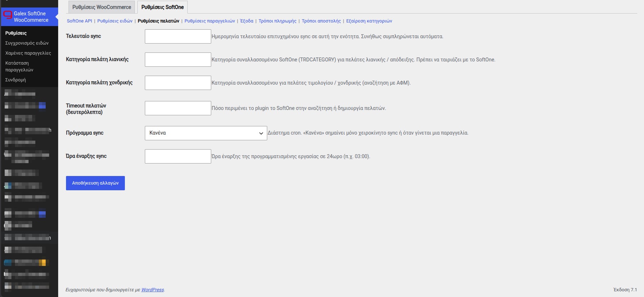Focus the Τελευταίο sync input field
Image resolution: width=644 pixels, height=297 pixels.
coord(178,36)
